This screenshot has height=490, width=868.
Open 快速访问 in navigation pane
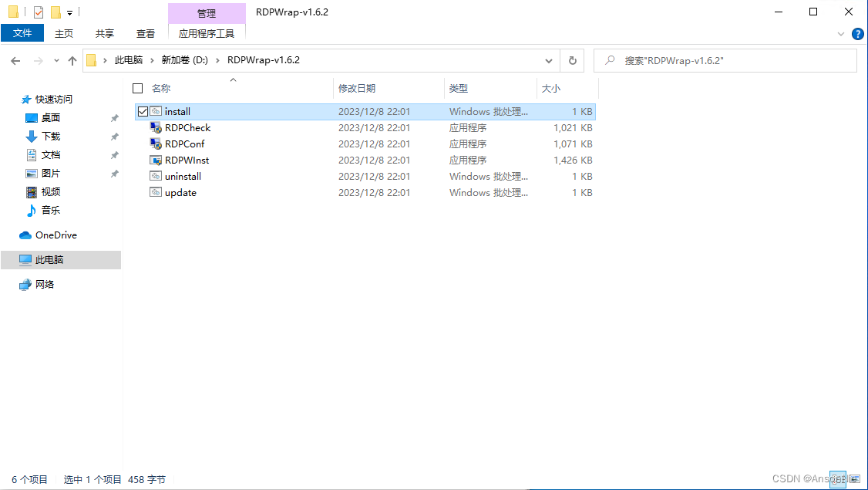tap(54, 100)
